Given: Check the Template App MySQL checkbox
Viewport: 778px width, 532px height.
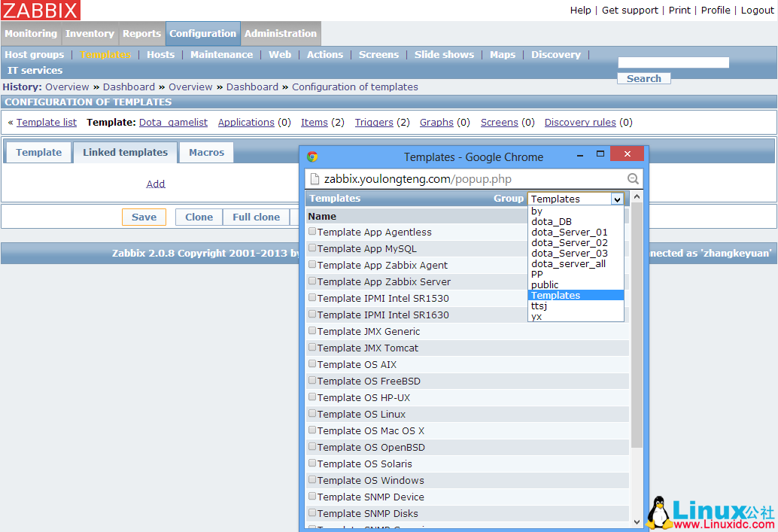Looking at the screenshot, I should (312, 248).
